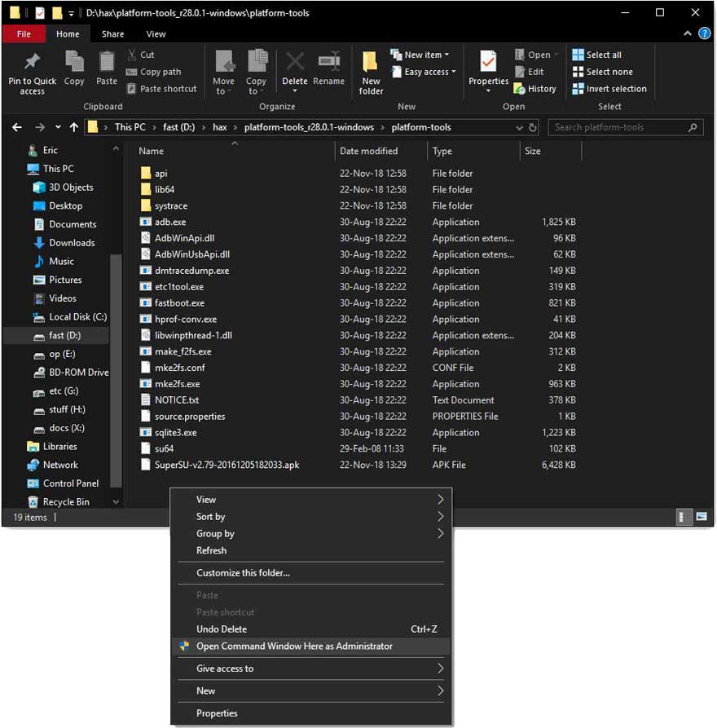Screen dimensions: 717x728
Task: Click Select none in ribbon
Action: (602, 72)
